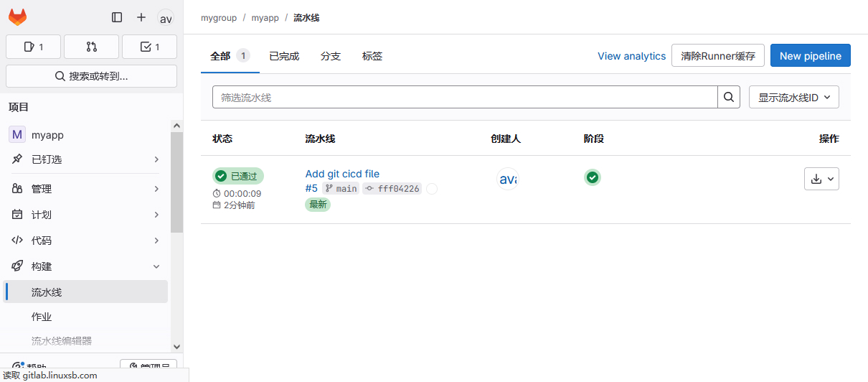
Task: Click the creator avatar in pipeline row
Action: pos(507,179)
